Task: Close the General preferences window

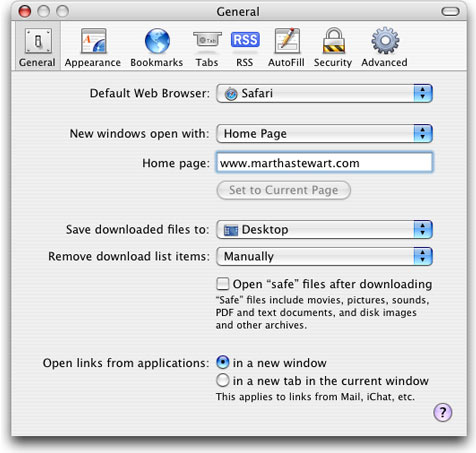Action: click(25, 11)
